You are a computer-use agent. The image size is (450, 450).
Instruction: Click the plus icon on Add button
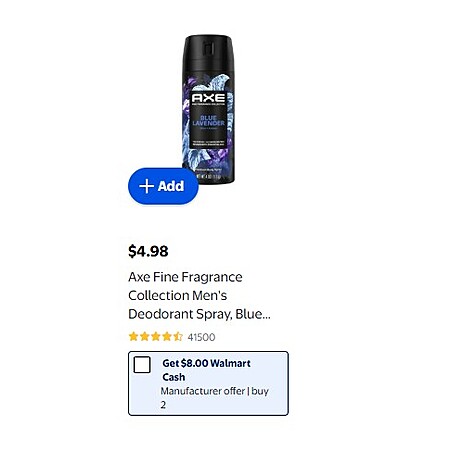click(x=147, y=186)
